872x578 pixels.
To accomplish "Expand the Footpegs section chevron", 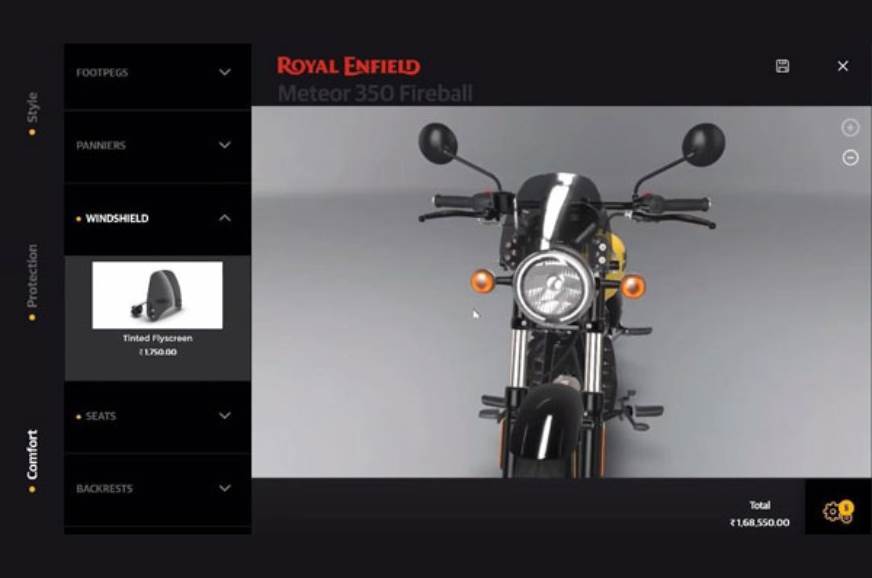I will pos(225,72).
